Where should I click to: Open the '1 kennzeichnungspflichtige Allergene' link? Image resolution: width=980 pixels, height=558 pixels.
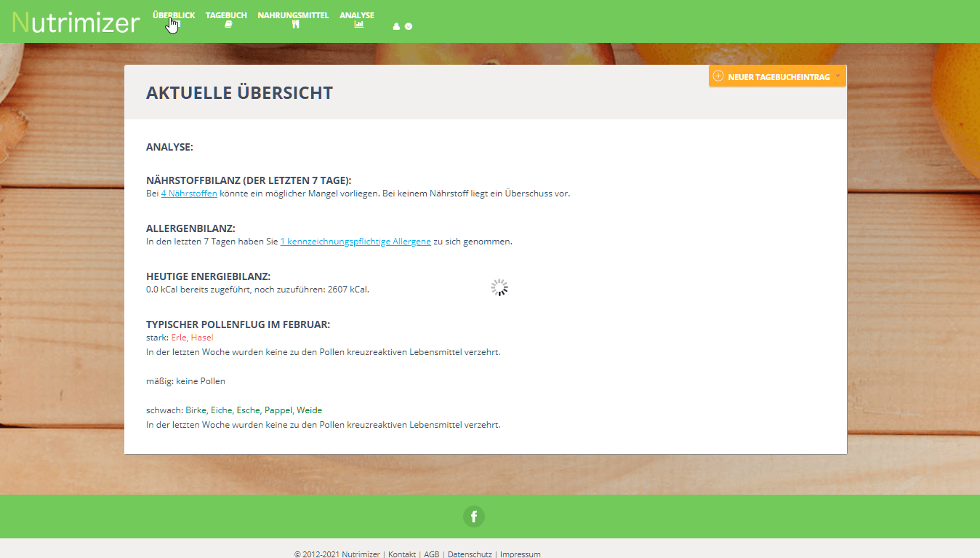point(356,242)
